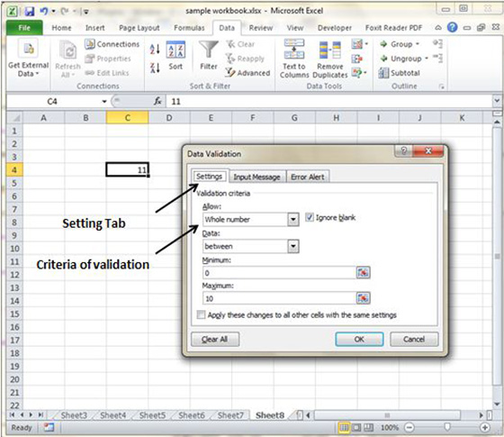
Task: Click the Show Detail outline icon
Action: coord(437,44)
